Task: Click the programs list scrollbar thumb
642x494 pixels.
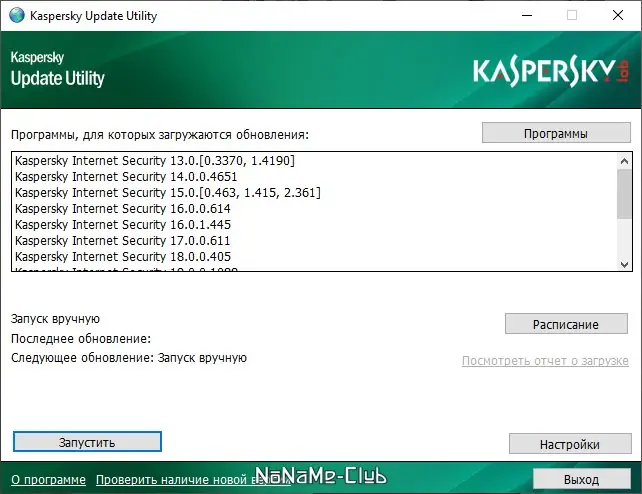Action: tap(624, 194)
